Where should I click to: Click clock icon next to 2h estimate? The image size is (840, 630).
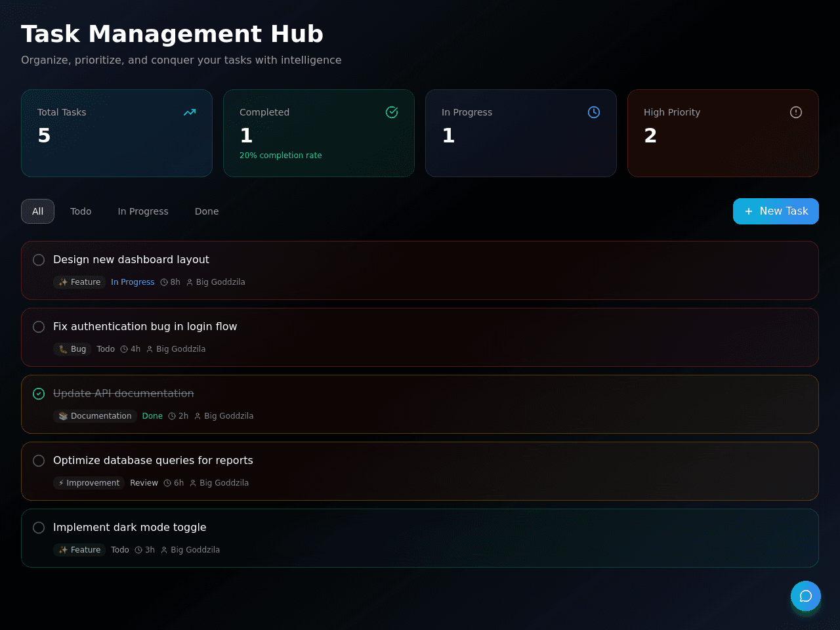172,416
